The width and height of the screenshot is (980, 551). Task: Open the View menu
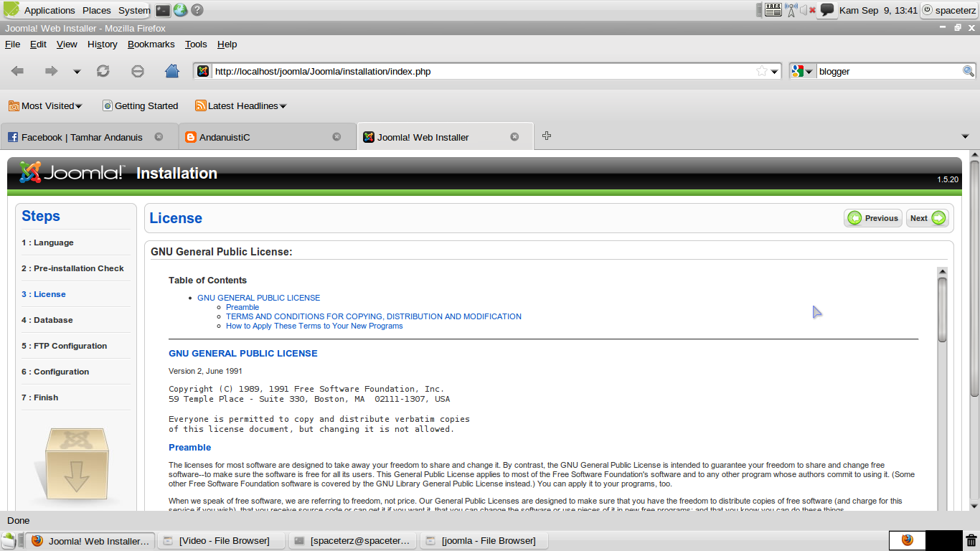67,44
